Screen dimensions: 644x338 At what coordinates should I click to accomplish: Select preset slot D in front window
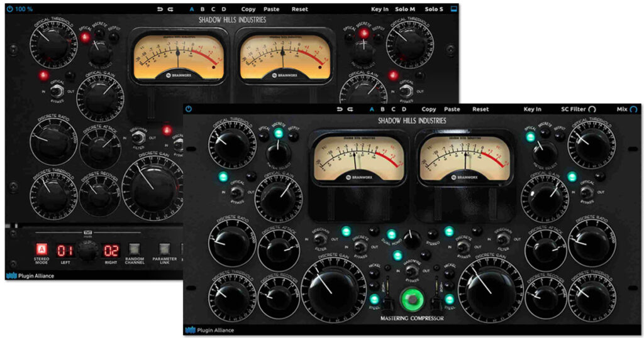pyautogui.click(x=404, y=109)
